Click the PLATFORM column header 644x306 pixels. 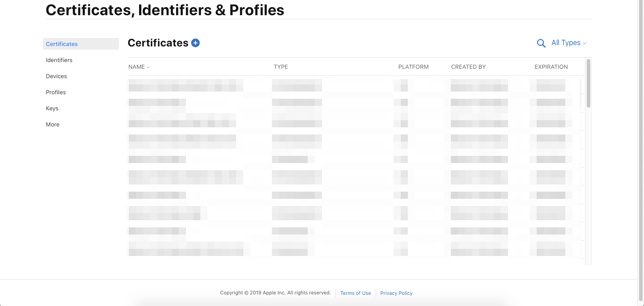point(413,67)
